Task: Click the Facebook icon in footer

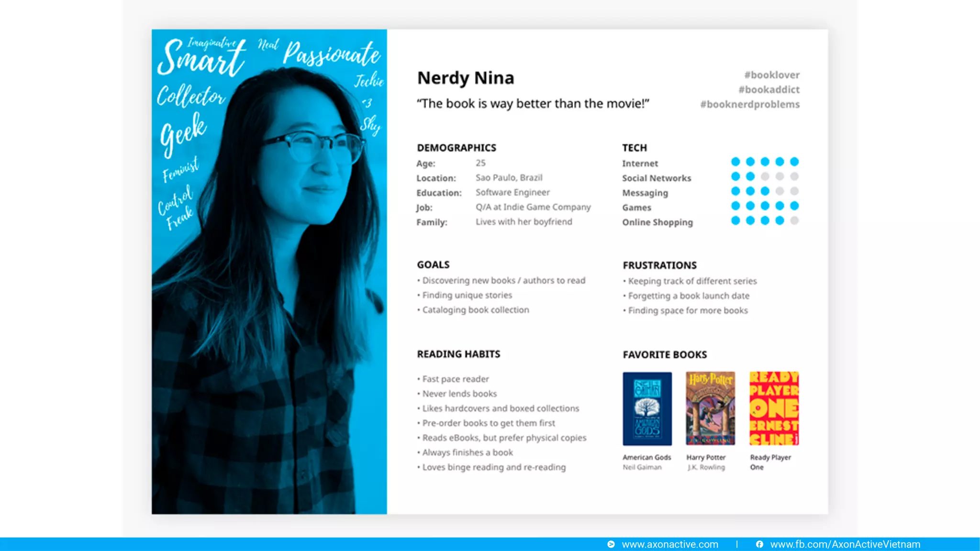Action: point(759,544)
